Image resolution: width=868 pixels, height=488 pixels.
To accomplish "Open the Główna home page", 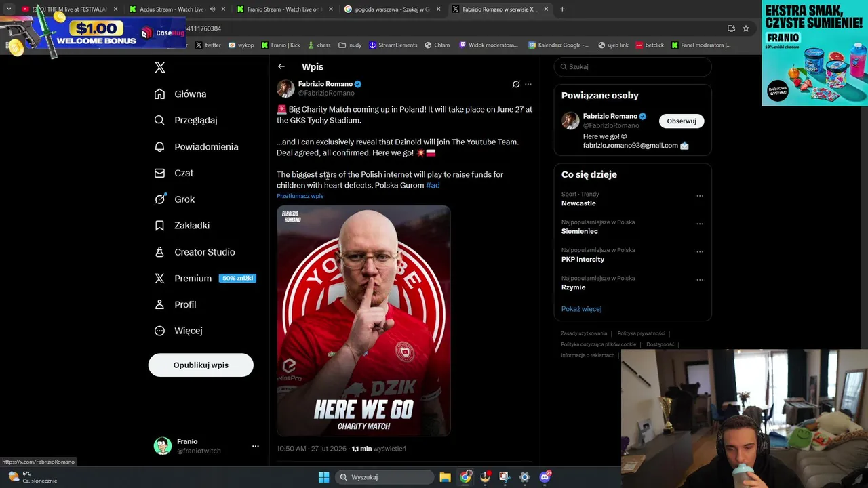I will pos(180,94).
